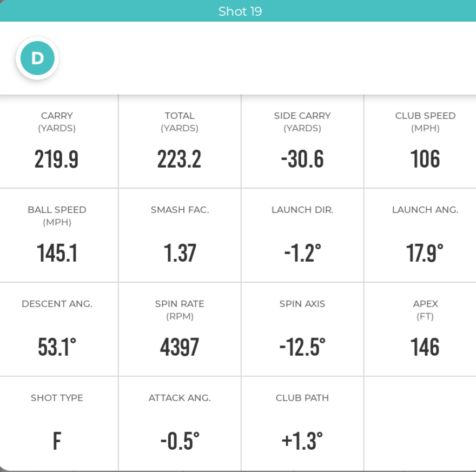Image resolution: width=476 pixels, height=472 pixels.
Task: Select the Launch Dir. -1.2° cell
Action: tap(302, 235)
